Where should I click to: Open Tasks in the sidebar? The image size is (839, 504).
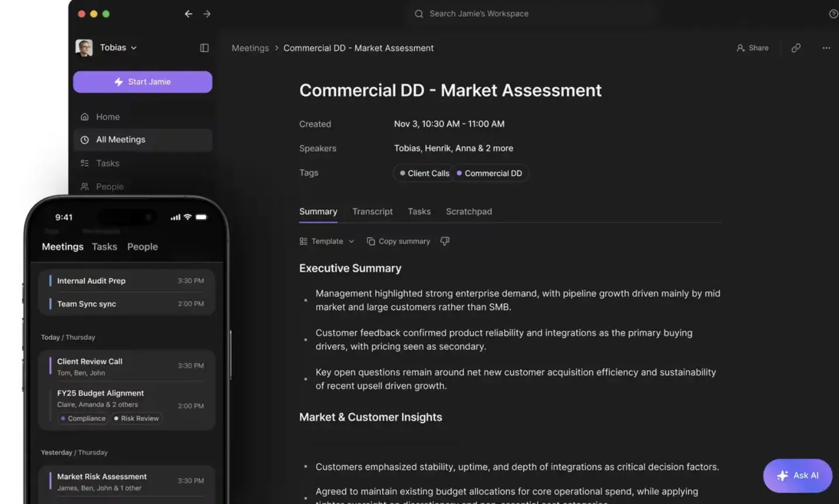143,164
